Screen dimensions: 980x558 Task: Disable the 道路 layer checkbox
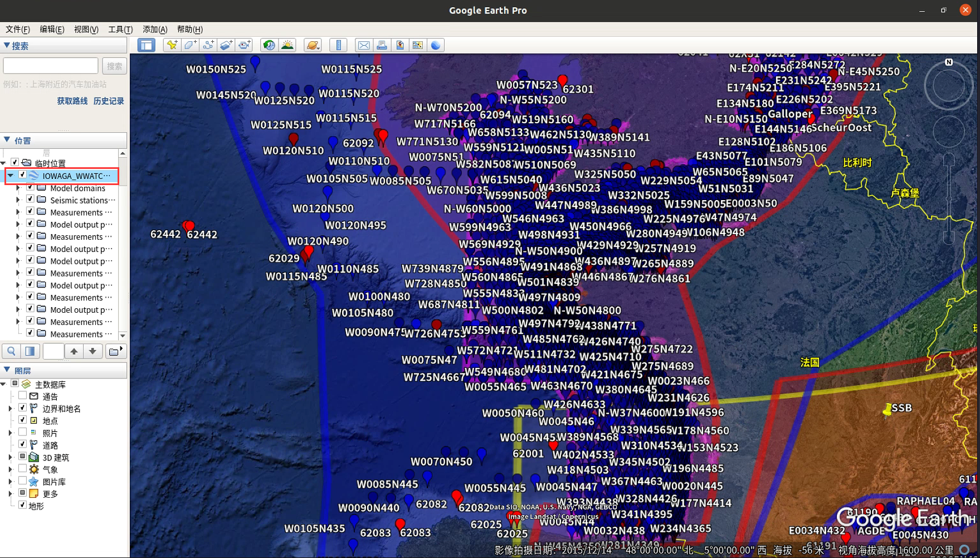[x=22, y=444]
